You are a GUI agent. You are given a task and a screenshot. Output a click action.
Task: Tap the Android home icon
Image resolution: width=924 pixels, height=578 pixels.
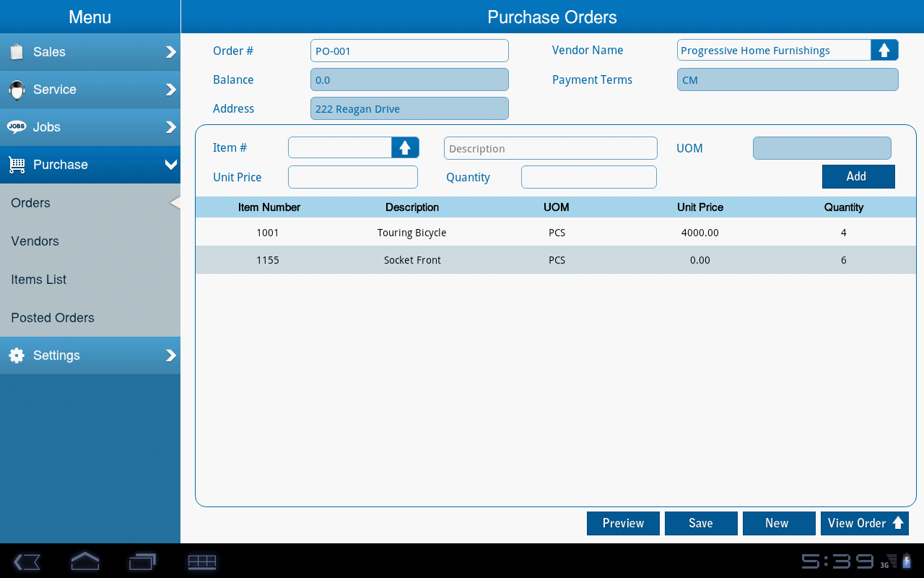click(x=84, y=561)
